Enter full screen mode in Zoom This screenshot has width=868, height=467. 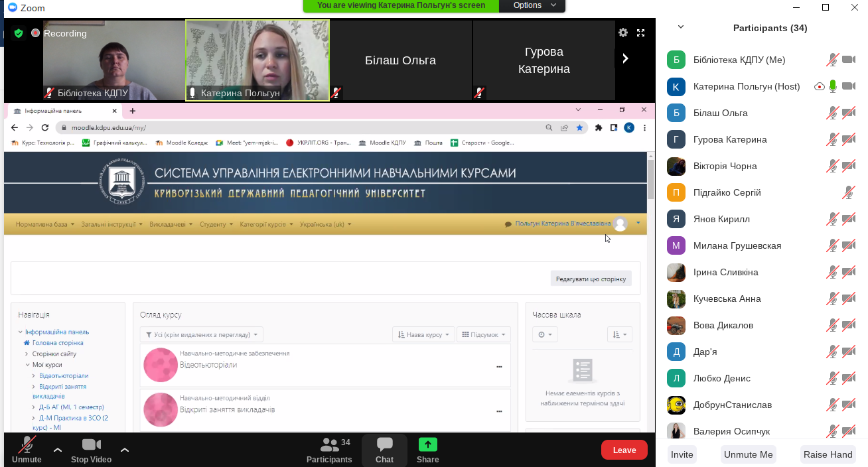coord(640,33)
